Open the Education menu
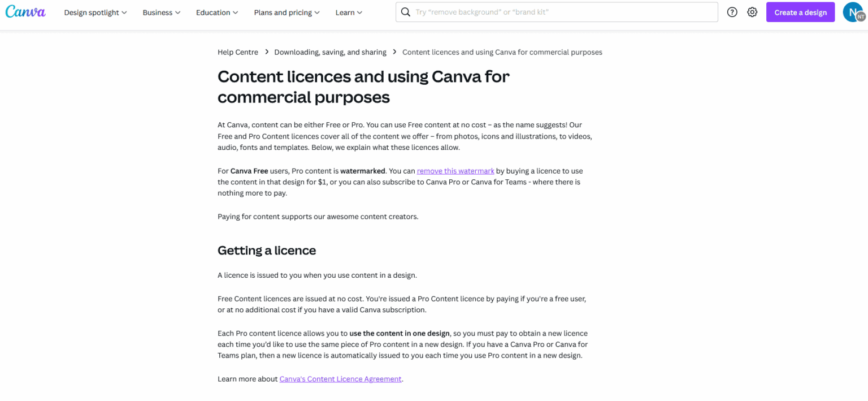 tap(216, 12)
